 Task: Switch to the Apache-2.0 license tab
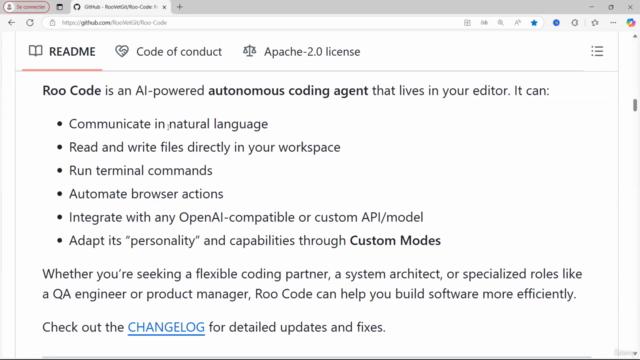(301, 51)
